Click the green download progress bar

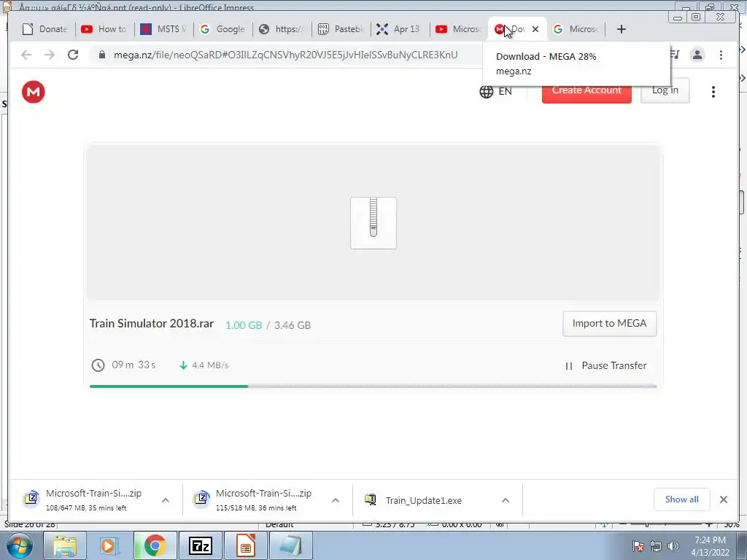(169, 386)
